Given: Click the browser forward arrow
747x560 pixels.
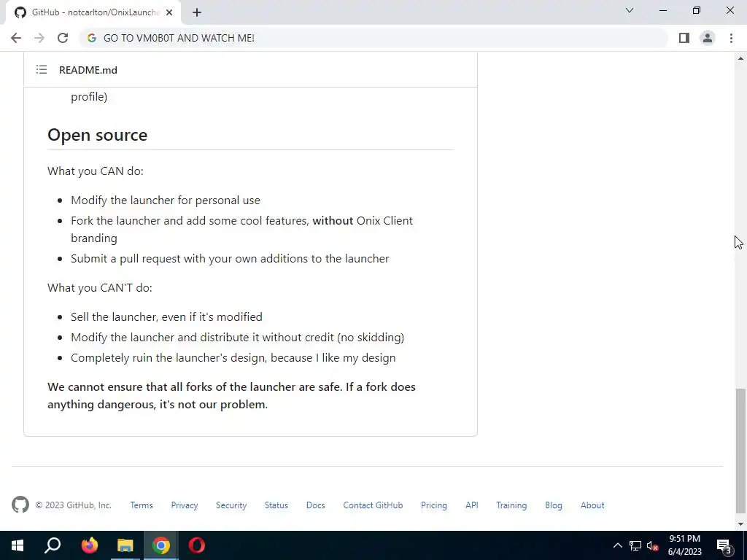Looking at the screenshot, I should [x=39, y=38].
